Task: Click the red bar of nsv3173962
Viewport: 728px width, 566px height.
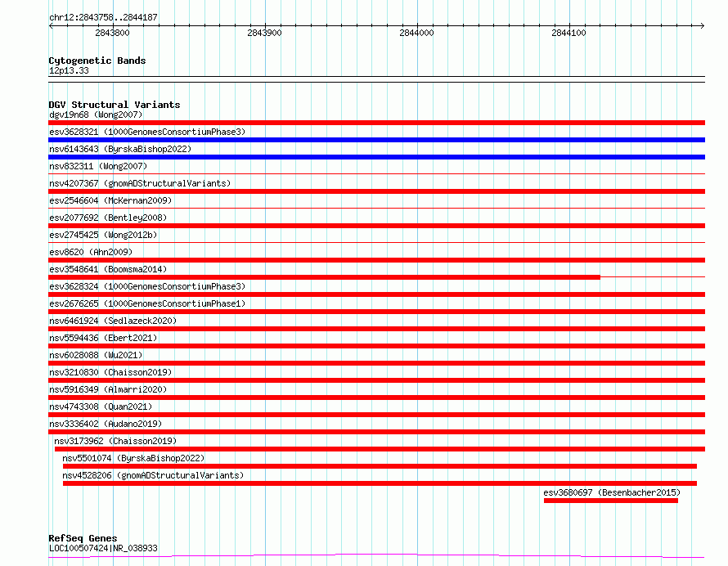Action: [x=380, y=449]
